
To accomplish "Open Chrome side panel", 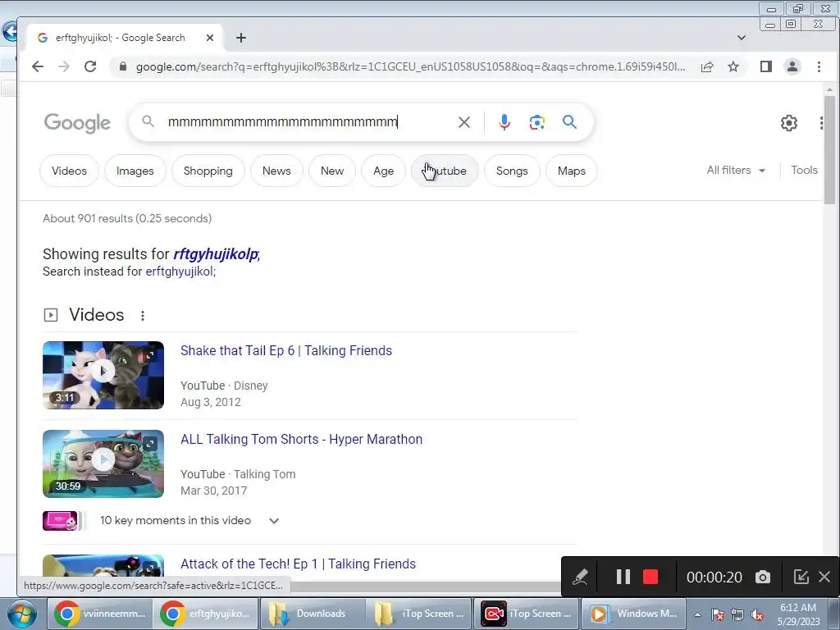I will click(766, 66).
